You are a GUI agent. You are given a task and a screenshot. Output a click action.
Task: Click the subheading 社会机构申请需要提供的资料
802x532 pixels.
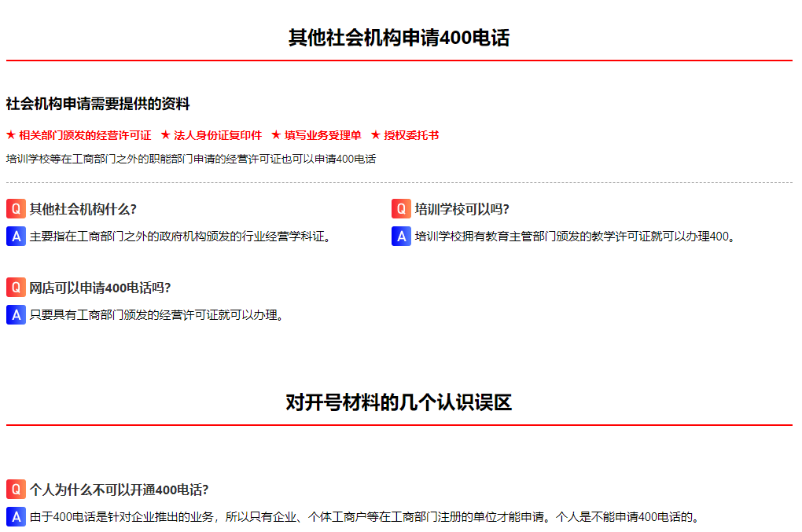(98, 104)
